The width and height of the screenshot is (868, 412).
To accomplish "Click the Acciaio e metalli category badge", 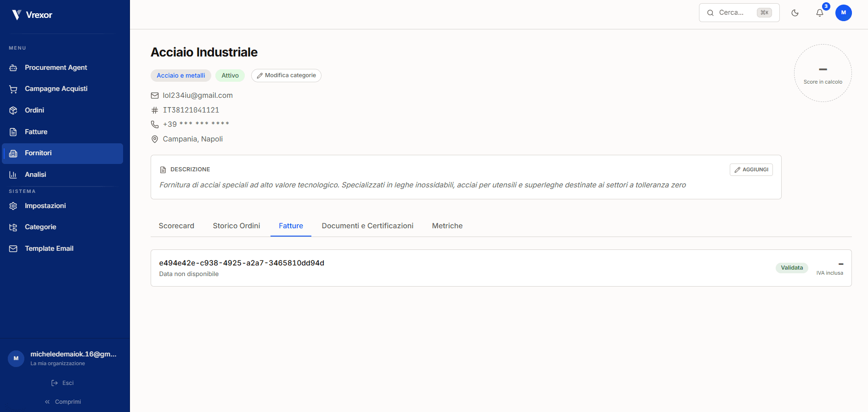I will pos(181,76).
